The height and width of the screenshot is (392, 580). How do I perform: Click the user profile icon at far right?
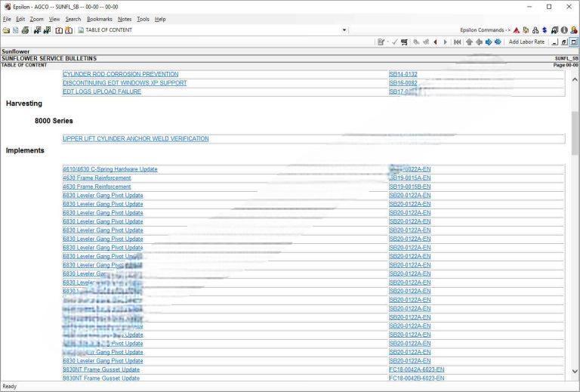[574, 30]
